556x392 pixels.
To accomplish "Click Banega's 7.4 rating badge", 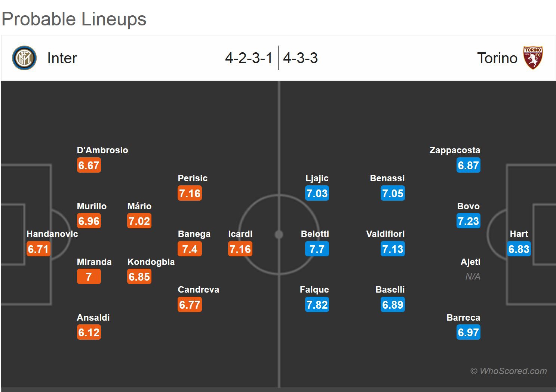I will tap(190, 249).
